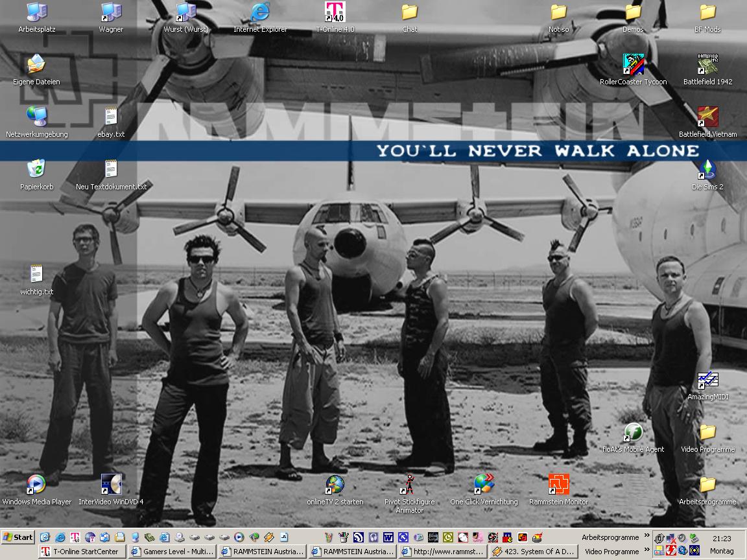747x560 pixels.
Task: Select the wichtig.txt file
Action: (37, 280)
